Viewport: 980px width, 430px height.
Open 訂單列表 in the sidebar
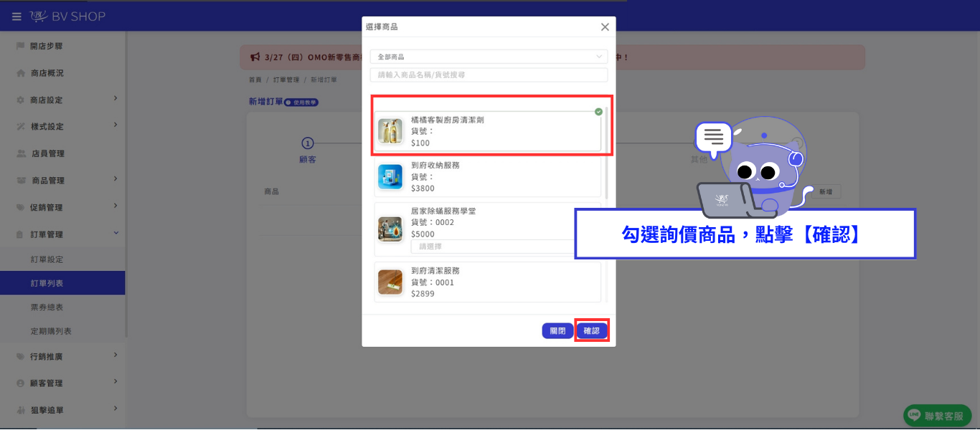[62, 283]
